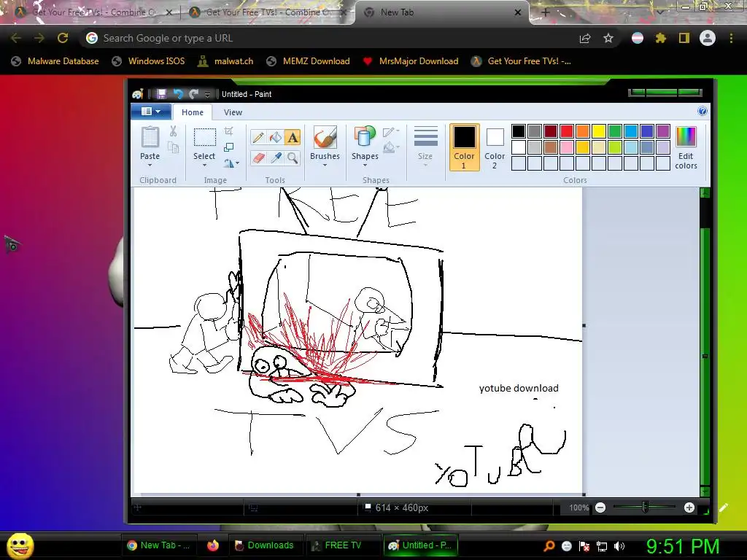Click the Redo arrow in Paint title bar
The height and width of the screenshot is (560, 747).
[x=193, y=94]
